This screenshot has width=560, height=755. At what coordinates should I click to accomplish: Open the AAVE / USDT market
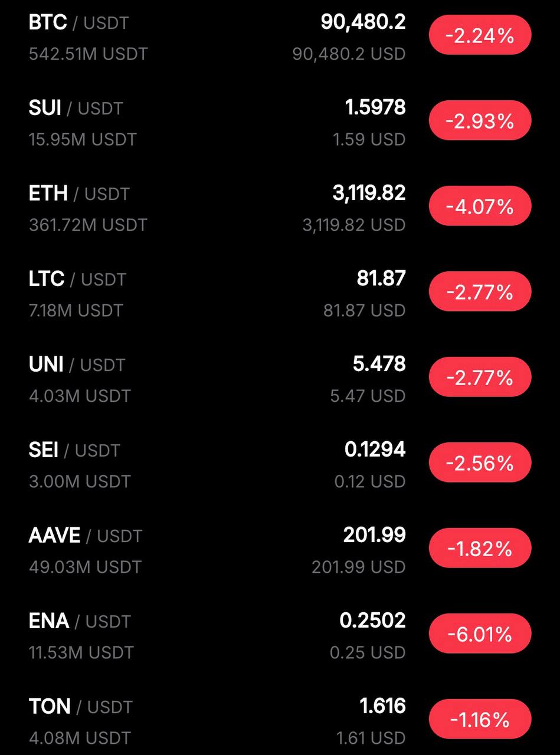[x=85, y=536]
